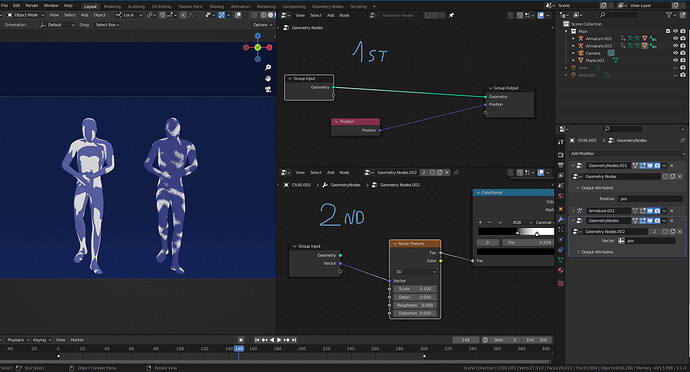The image size is (690, 372).
Task: Click the Marker menu in timeline
Action: point(77,340)
